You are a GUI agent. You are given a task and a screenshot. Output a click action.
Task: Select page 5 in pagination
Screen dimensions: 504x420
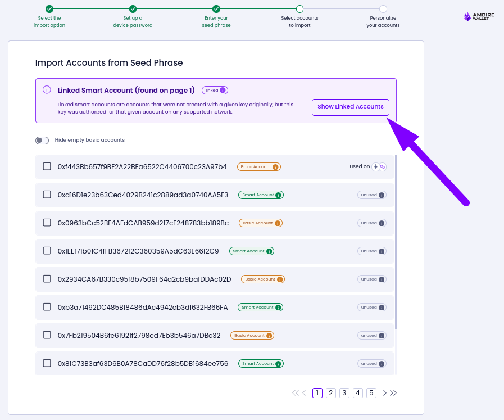pos(371,392)
